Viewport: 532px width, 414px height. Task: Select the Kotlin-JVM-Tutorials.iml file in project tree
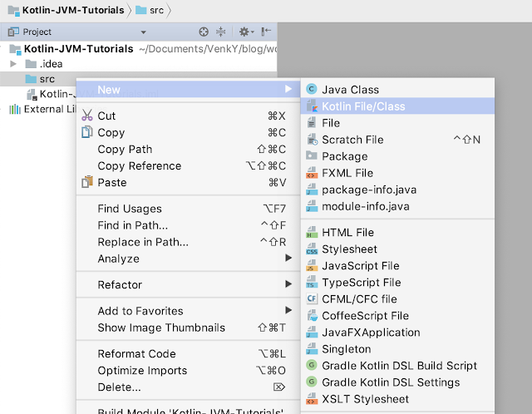point(51,94)
